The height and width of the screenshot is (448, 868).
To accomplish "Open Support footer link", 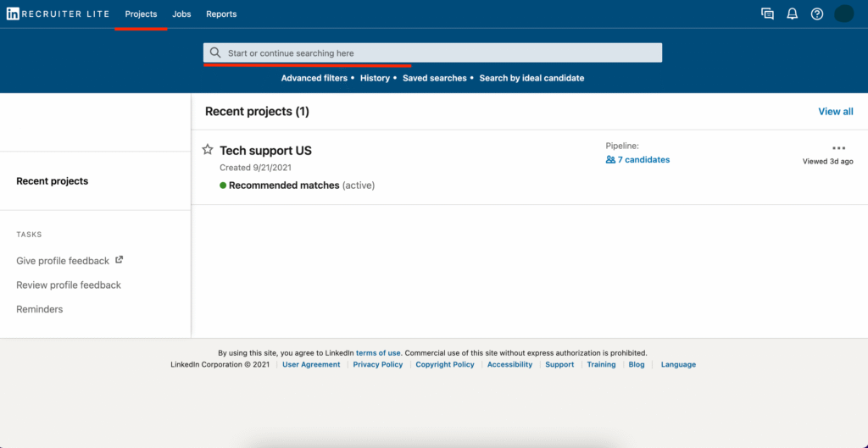I will [x=559, y=364].
